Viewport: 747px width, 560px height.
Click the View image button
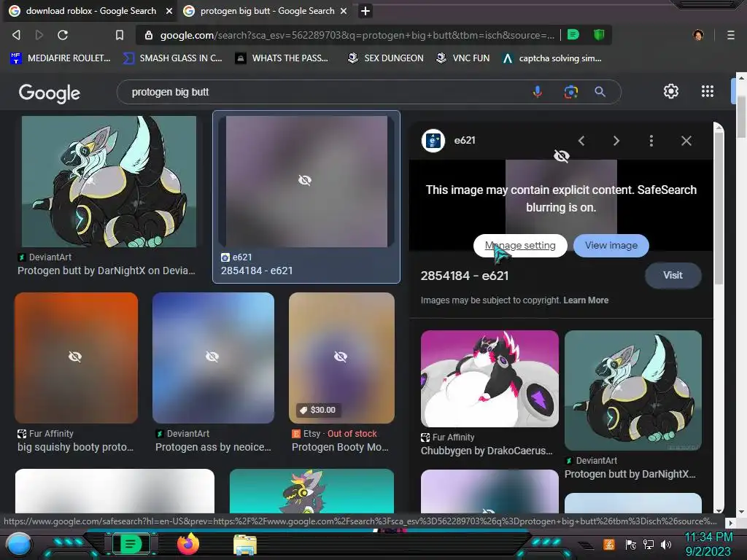(611, 246)
